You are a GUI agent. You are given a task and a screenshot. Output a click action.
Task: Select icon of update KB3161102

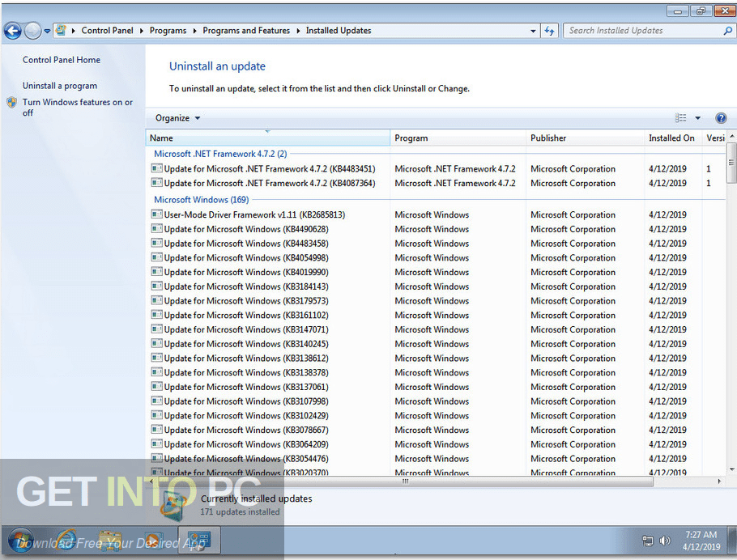tap(156, 315)
